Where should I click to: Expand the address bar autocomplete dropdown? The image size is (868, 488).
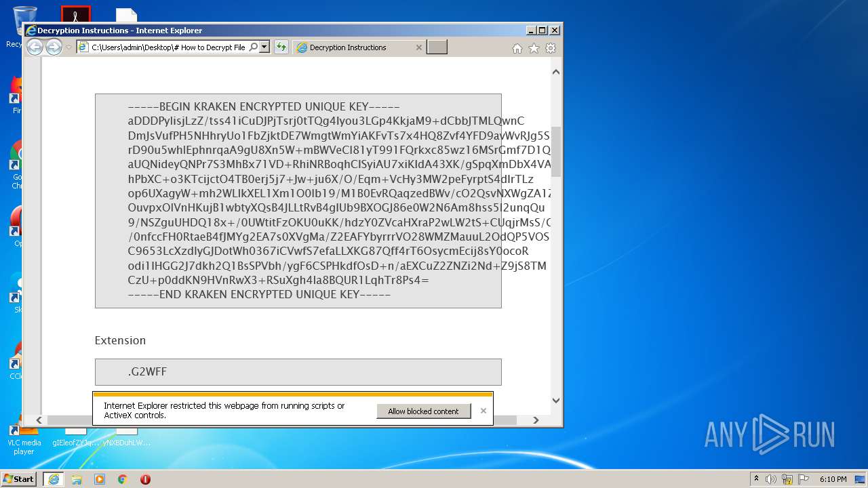click(x=264, y=47)
